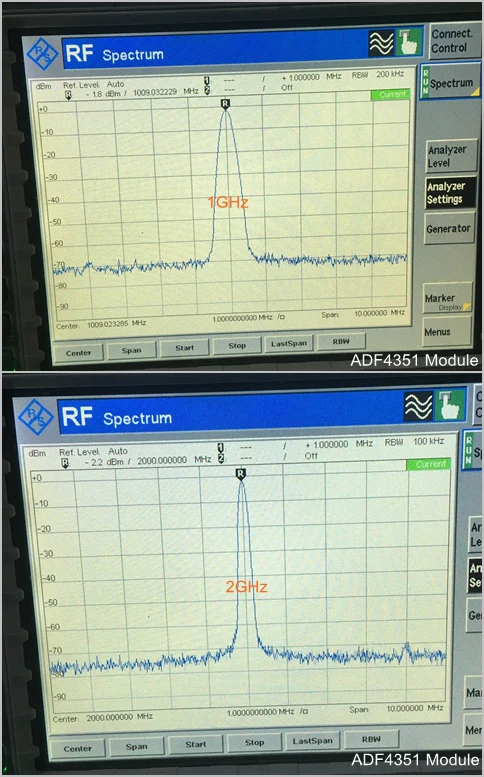This screenshot has height=777, width=484.
Task: Click the Start softkey in top screen
Action: [184, 347]
